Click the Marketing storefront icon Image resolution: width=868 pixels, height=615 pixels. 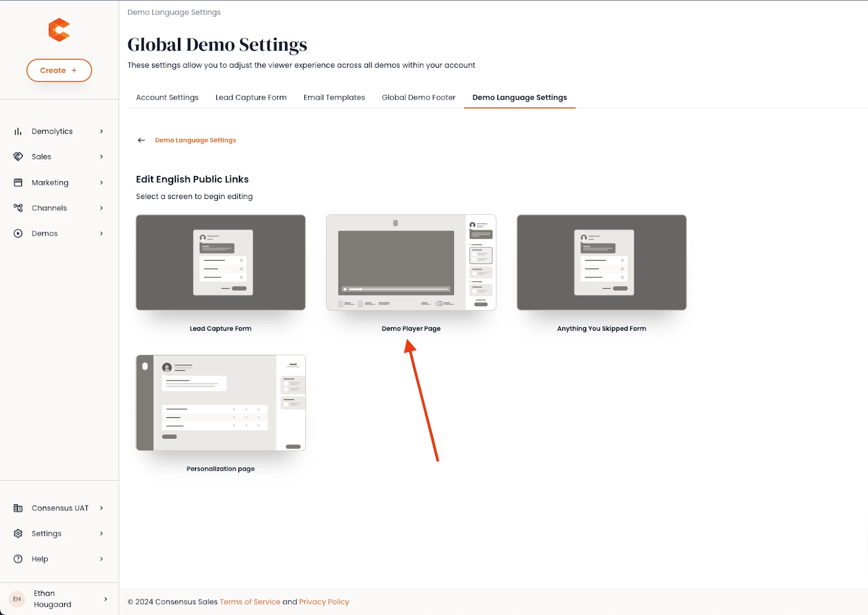(x=18, y=183)
